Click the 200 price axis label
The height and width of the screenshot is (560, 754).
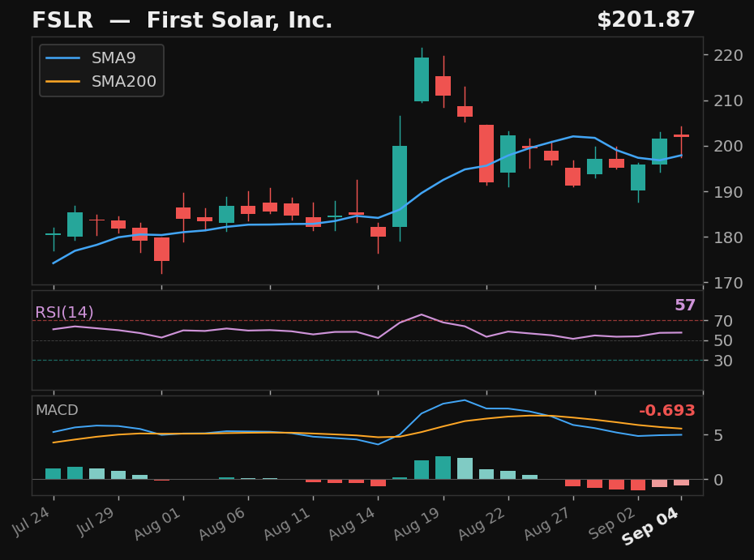[x=728, y=146]
